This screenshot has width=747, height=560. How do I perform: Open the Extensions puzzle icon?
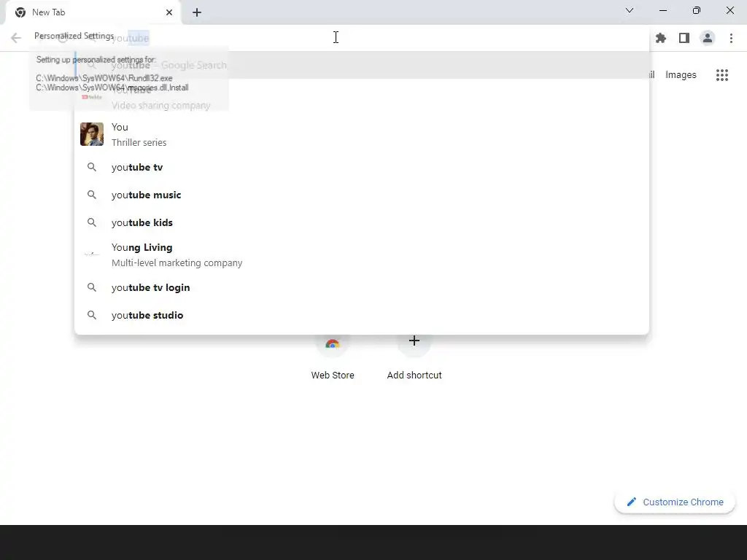661,38
